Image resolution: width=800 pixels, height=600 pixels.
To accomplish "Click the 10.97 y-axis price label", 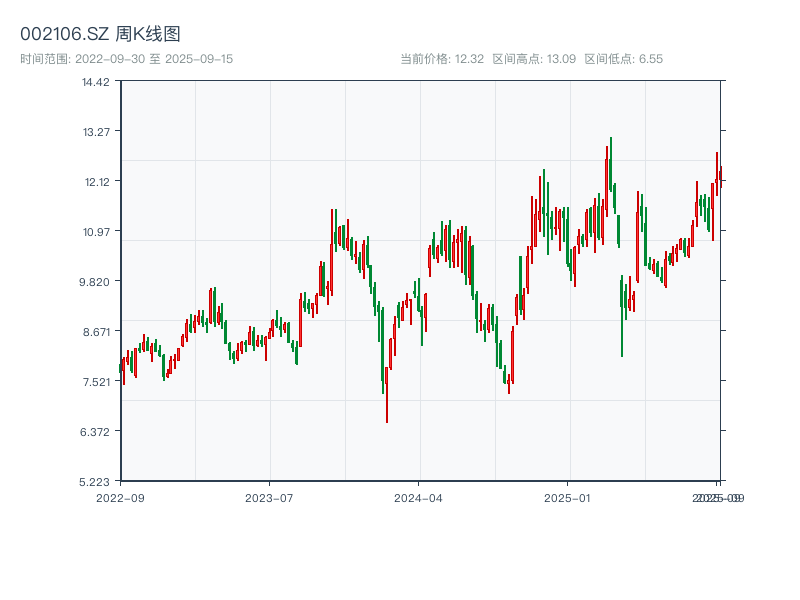I will (x=96, y=231).
